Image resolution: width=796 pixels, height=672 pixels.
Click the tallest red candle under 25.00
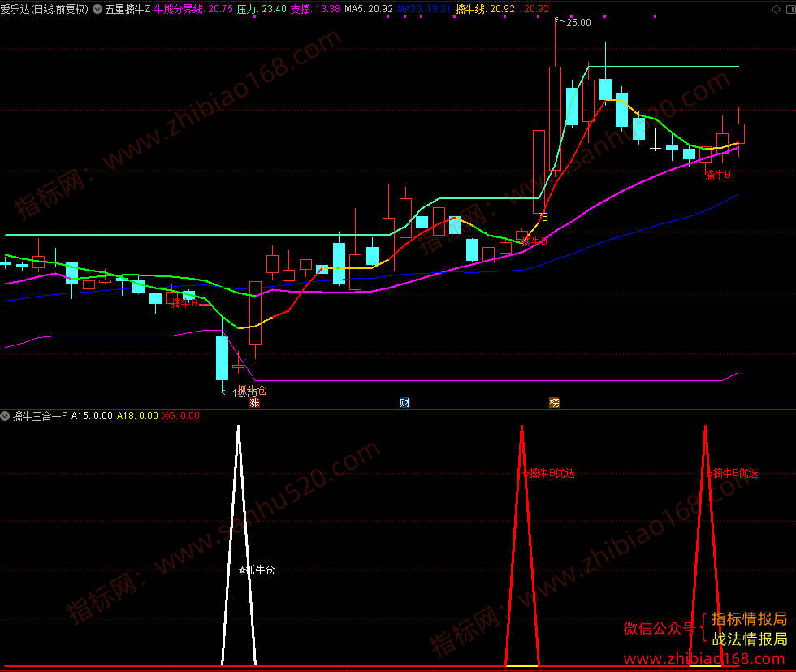pos(555,119)
